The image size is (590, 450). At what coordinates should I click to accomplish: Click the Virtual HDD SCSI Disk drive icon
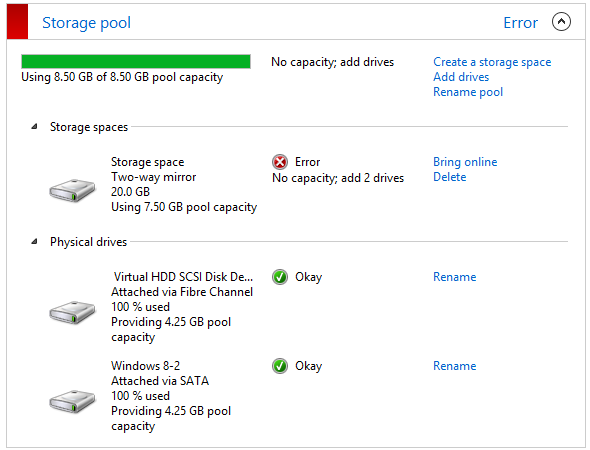pos(72,312)
